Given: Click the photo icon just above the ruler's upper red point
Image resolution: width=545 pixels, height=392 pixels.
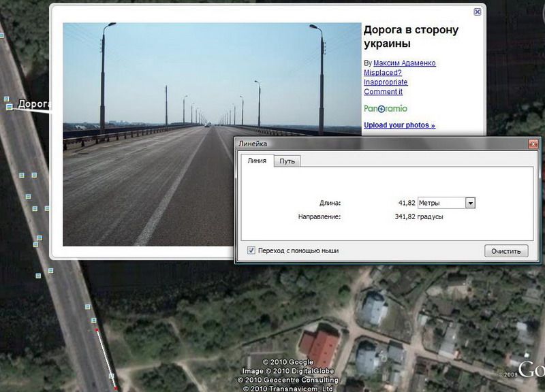Looking at the screenshot, I should (95, 320).
